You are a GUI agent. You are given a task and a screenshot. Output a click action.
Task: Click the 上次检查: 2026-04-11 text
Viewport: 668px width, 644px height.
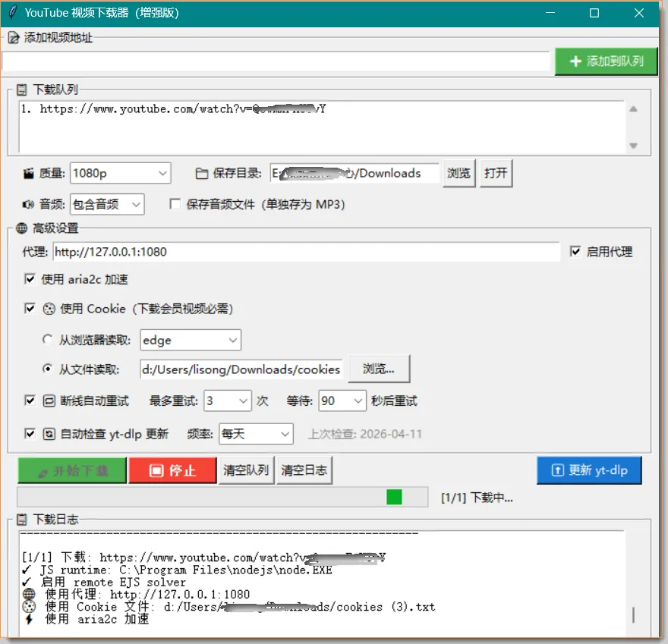point(365,434)
